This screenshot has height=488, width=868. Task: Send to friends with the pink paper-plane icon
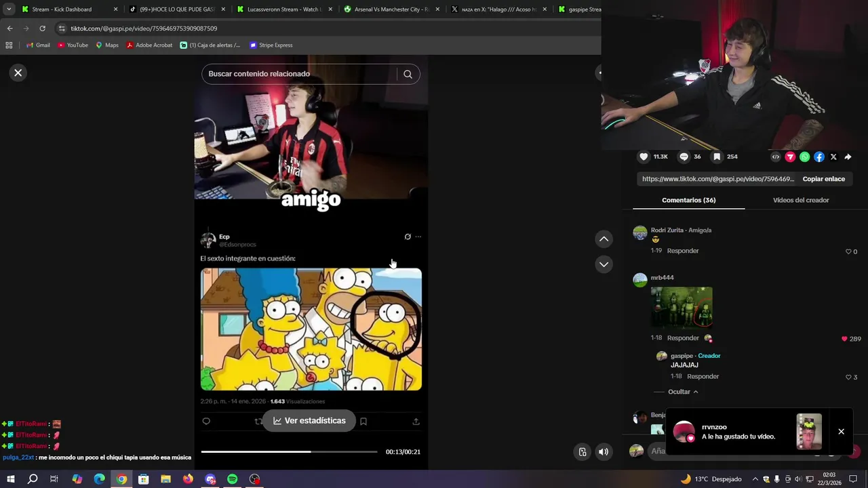pos(790,157)
